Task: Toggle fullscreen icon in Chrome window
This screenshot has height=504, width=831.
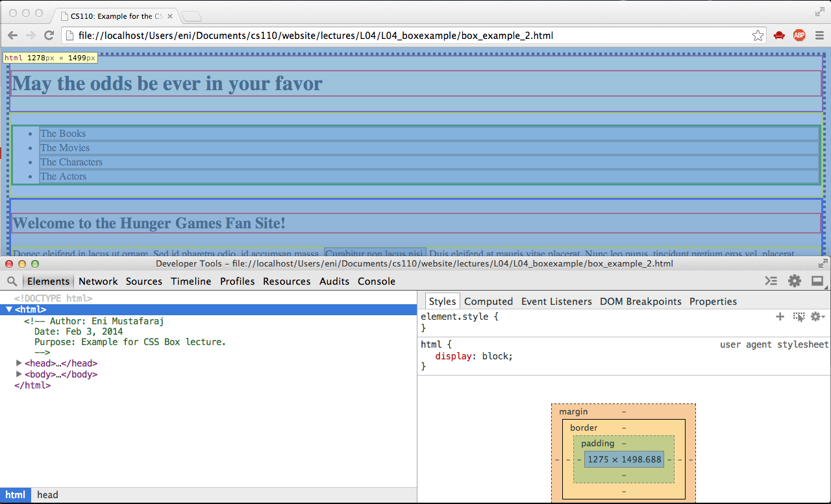Action: (820, 12)
